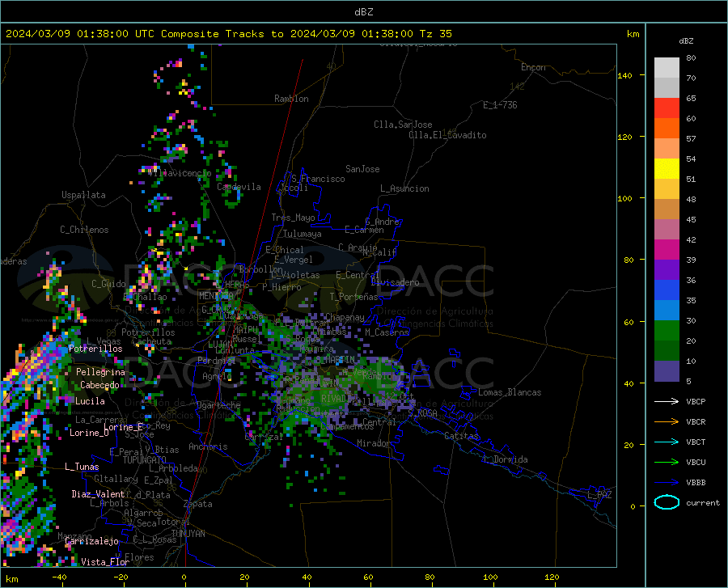Click the 'Pellegrina' station label
This screenshot has height=588, width=728.
[x=100, y=372]
